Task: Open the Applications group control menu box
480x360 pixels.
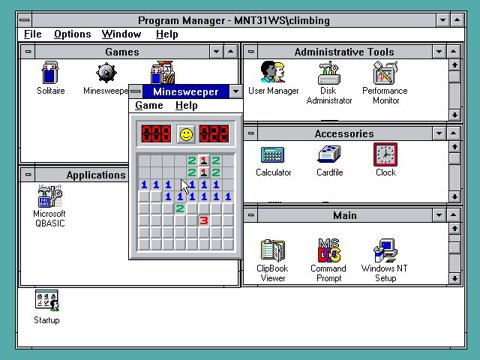Action: [28, 174]
